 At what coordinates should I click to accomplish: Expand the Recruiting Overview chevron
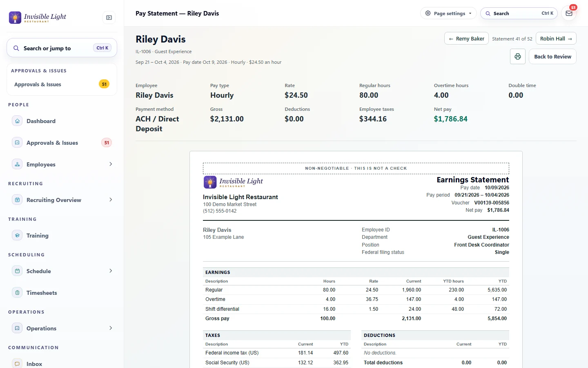[x=111, y=200]
